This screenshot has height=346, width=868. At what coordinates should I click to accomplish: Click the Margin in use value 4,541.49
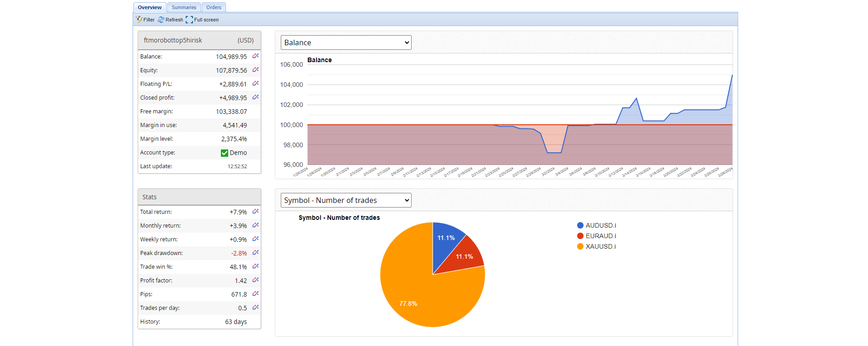coord(235,125)
